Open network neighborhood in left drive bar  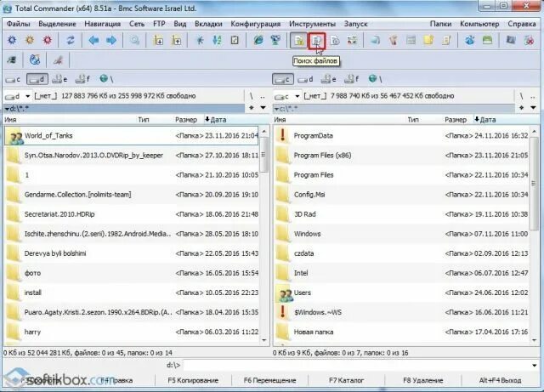pos(106,79)
